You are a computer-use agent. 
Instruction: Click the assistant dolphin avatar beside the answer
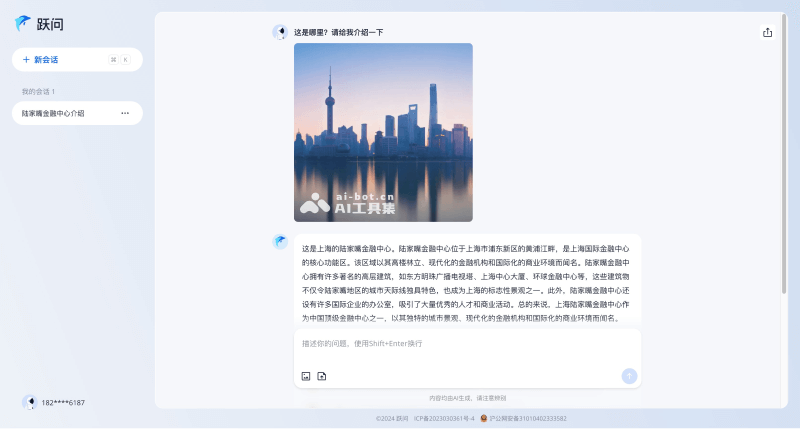(280, 241)
